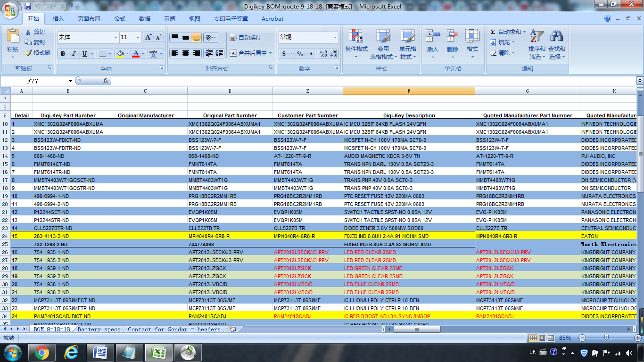
Task: Click the zoom slider handle
Action: [x=606, y=338]
